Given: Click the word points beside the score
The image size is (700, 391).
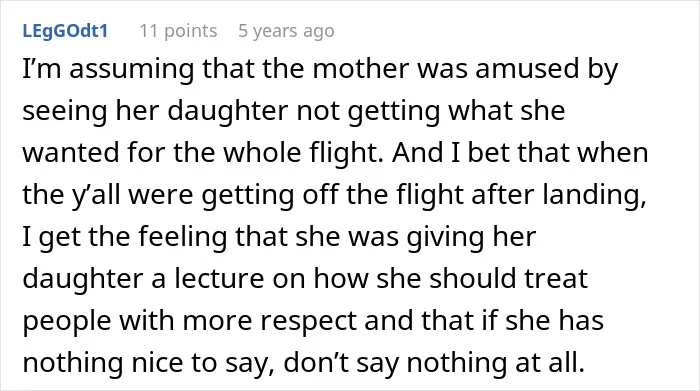Looking at the screenshot, I should click(x=191, y=31).
